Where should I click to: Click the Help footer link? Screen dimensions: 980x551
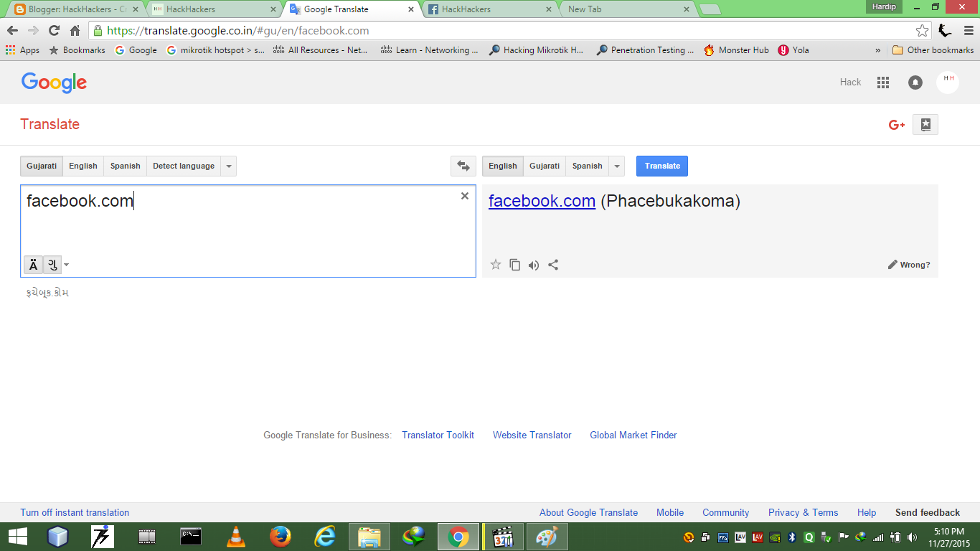[x=867, y=512]
